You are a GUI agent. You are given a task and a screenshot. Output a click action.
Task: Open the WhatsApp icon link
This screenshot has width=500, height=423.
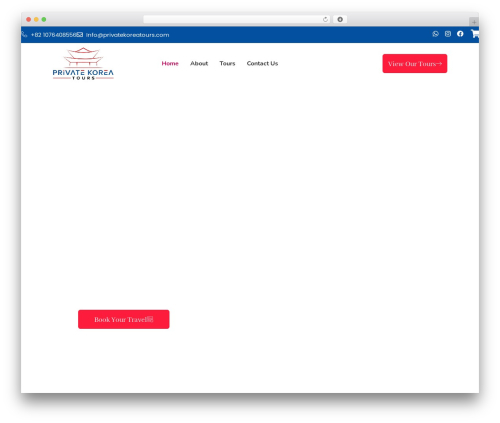tap(435, 34)
